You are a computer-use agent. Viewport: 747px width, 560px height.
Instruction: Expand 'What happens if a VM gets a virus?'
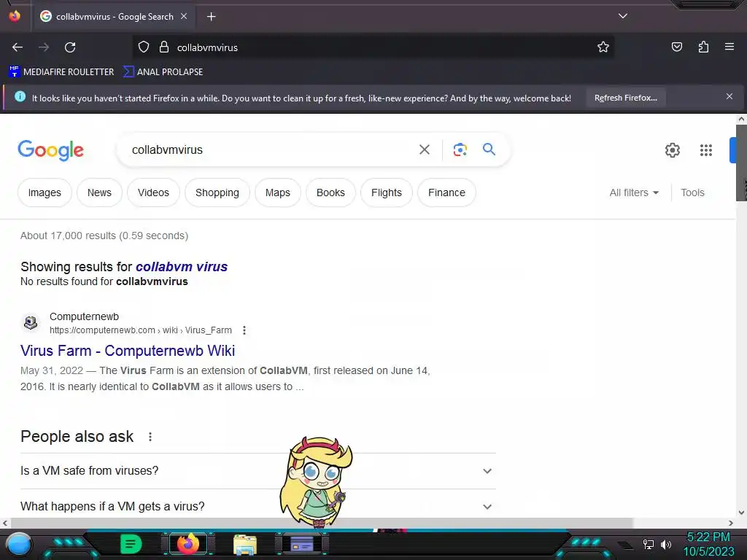point(258,506)
